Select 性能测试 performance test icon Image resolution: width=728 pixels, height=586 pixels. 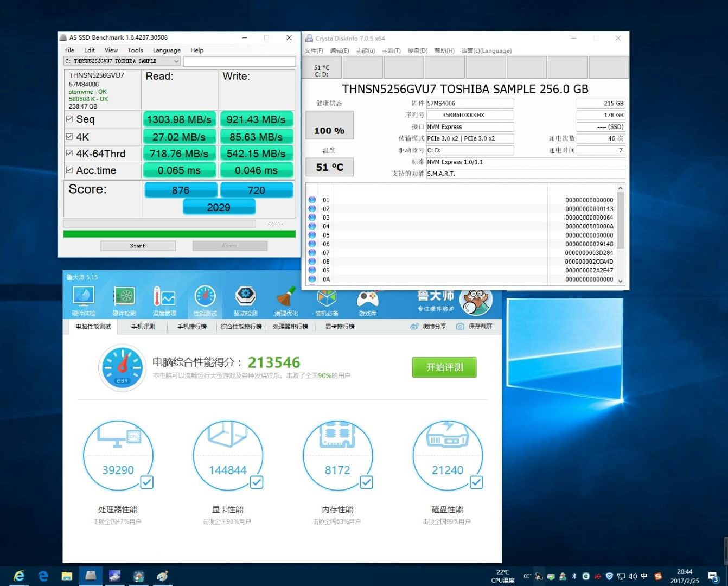tap(205, 301)
